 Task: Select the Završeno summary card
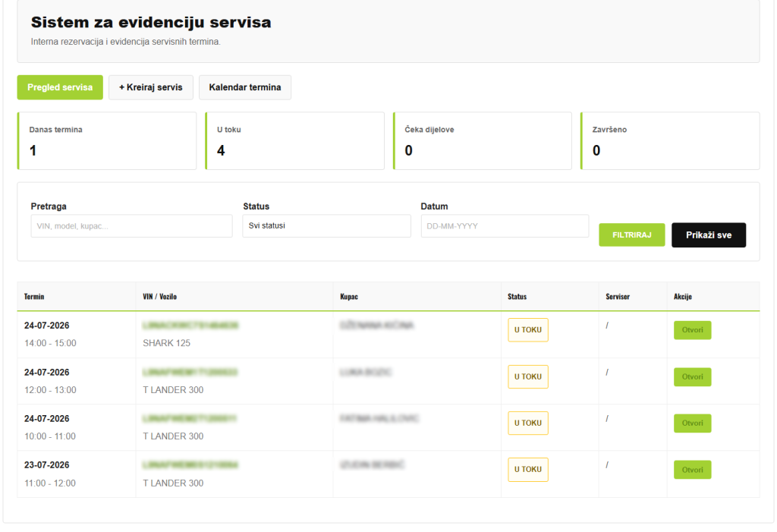pos(670,141)
